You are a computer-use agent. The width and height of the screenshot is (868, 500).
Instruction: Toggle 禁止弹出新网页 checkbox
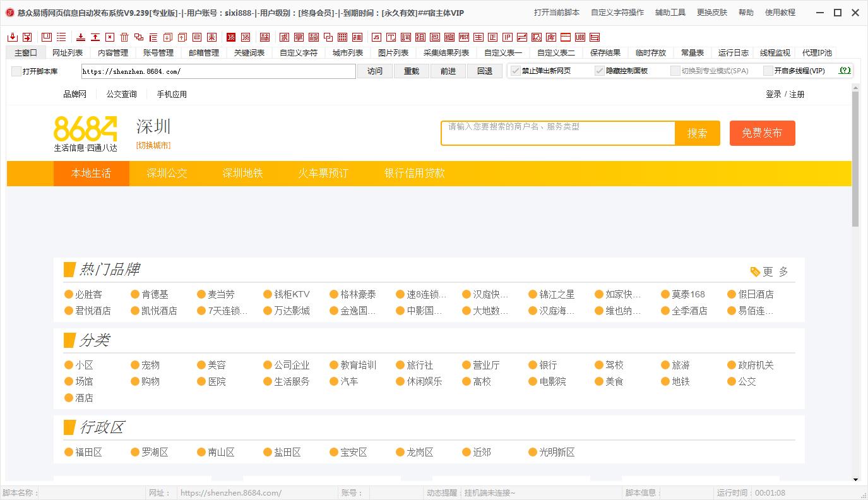tap(516, 71)
